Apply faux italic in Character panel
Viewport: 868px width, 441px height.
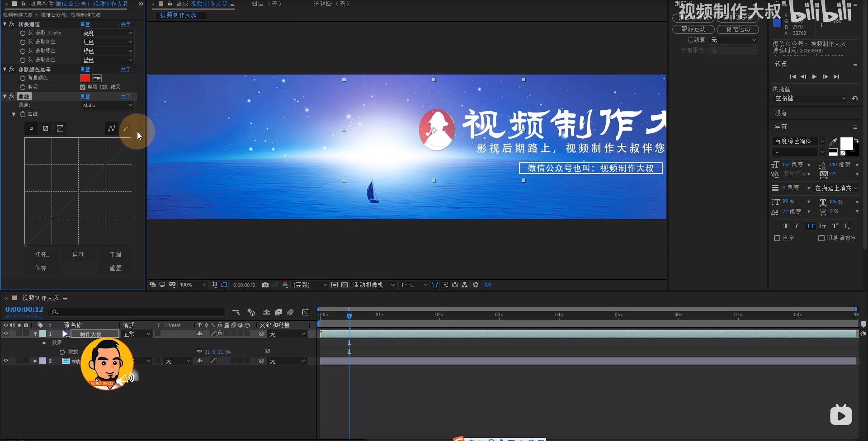pyautogui.click(x=797, y=226)
